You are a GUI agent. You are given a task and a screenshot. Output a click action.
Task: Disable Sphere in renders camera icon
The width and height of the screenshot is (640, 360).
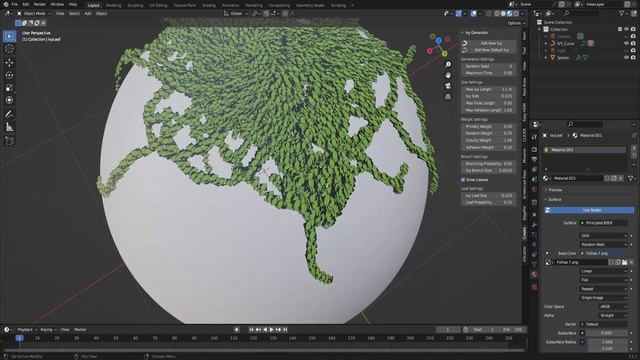coord(633,58)
